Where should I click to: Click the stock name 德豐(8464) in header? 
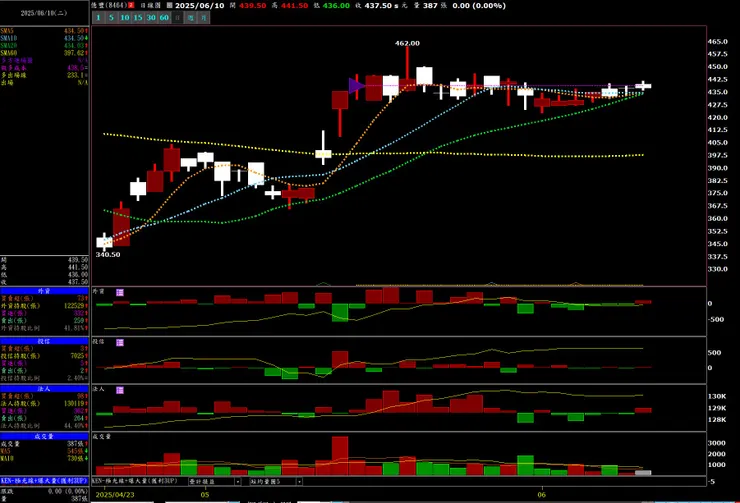(109, 5)
